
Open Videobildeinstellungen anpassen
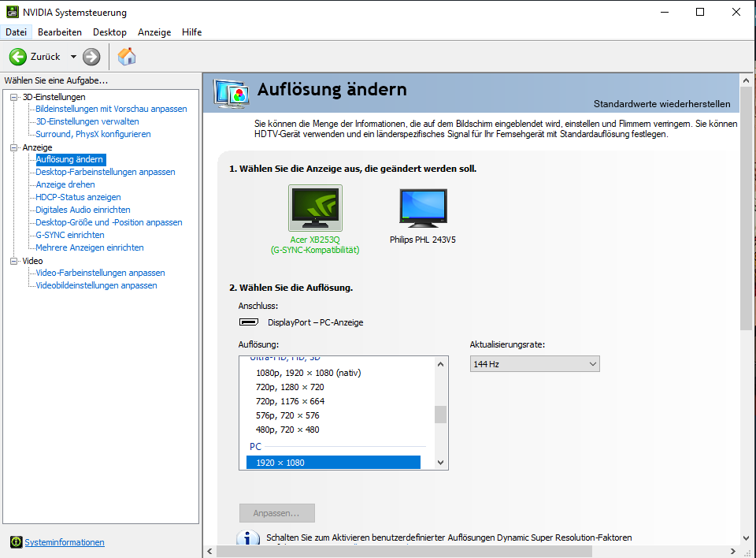click(x=96, y=285)
